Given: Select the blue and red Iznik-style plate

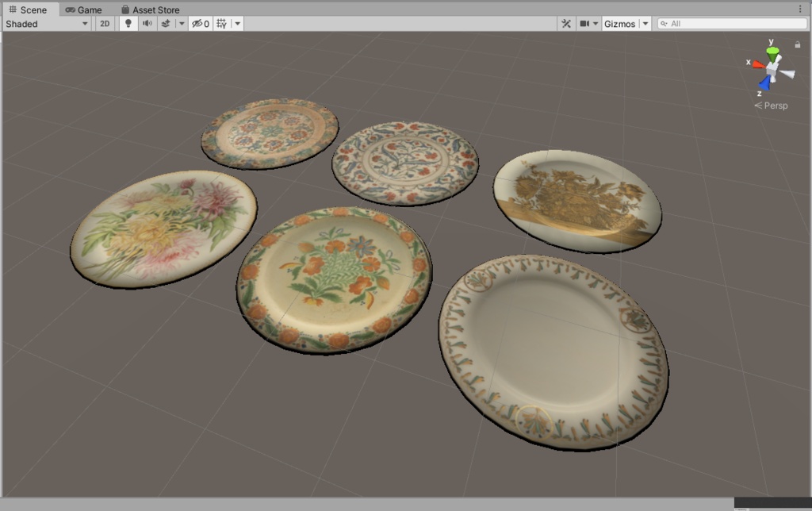Looking at the screenshot, I should 405,163.
